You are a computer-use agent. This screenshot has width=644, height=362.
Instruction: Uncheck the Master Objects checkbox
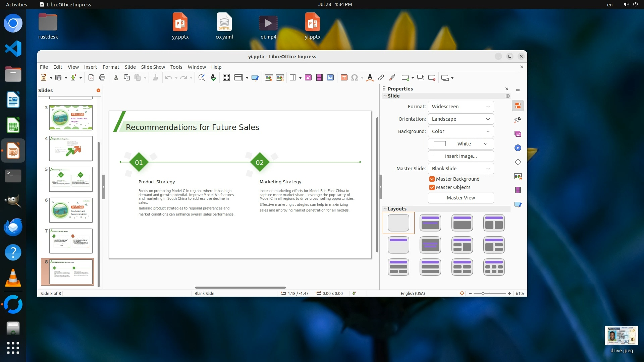(x=432, y=187)
